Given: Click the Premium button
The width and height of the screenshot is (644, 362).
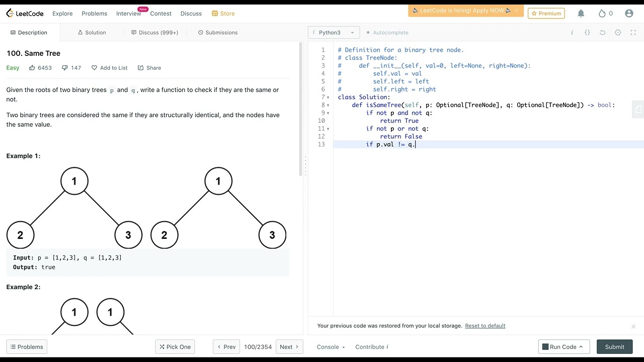Looking at the screenshot, I should pyautogui.click(x=546, y=14).
